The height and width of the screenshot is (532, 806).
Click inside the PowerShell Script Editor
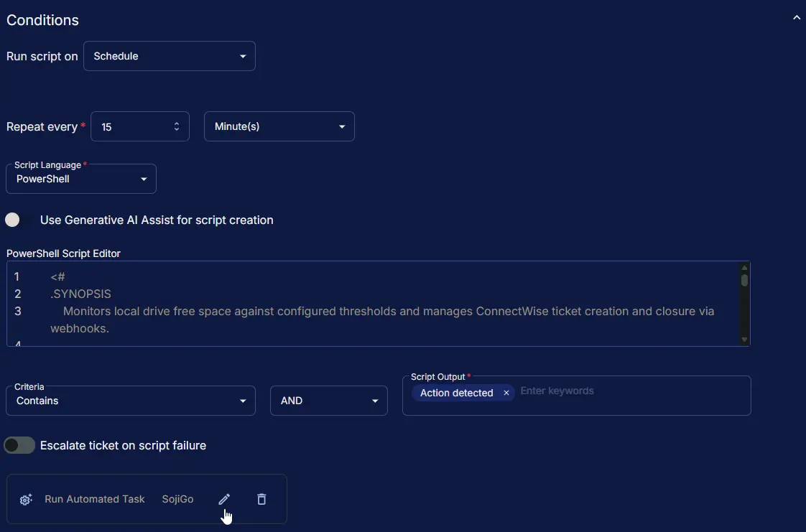coord(379,304)
